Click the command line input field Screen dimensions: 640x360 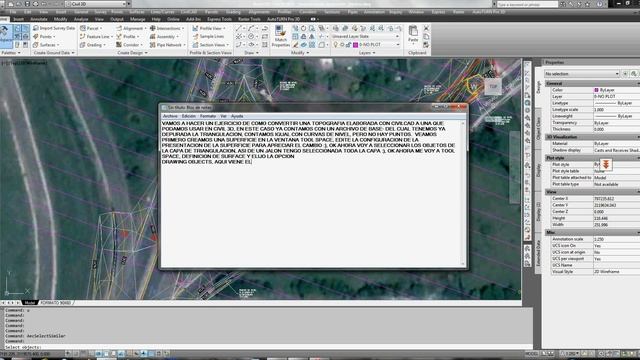point(267,347)
